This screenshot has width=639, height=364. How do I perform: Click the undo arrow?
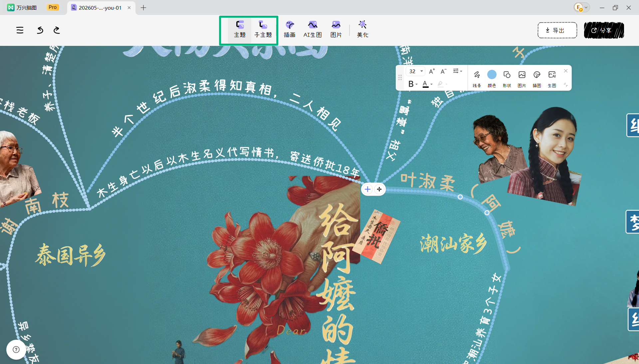[x=40, y=30]
